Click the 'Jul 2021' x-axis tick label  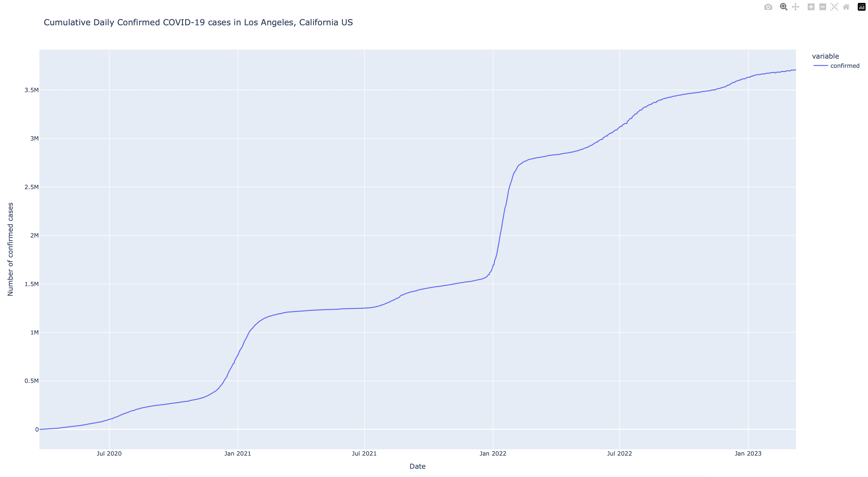point(364,453)
